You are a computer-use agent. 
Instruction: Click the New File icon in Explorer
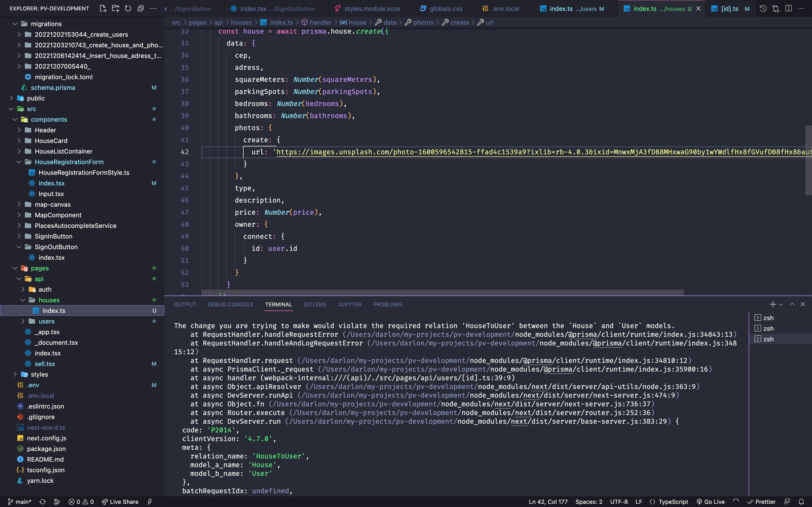pos(103,8)
